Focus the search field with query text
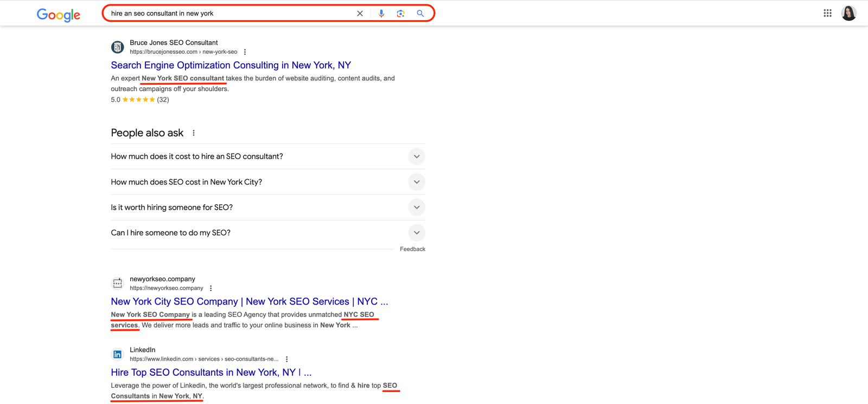Screen dimensions: 868x404 (x=231, y=14)
